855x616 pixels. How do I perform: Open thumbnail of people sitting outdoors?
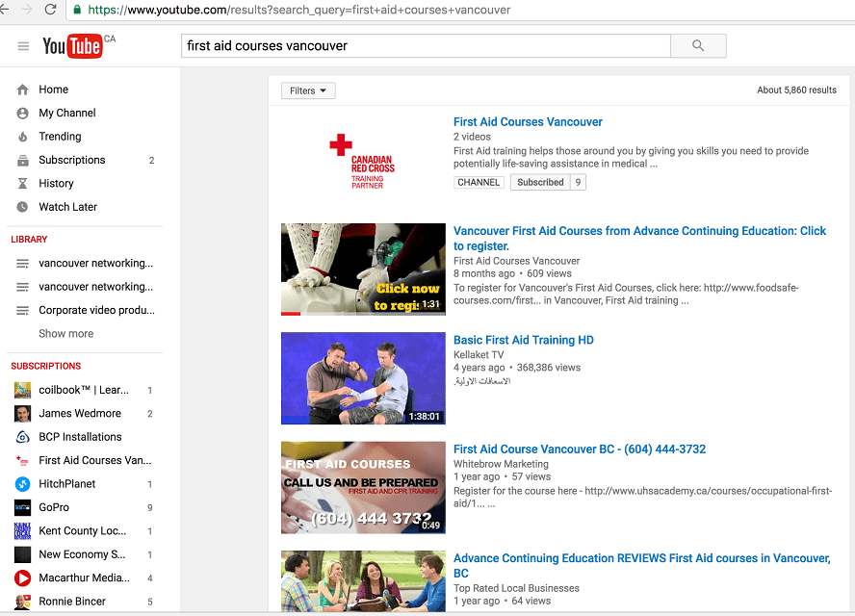[363, 581]
